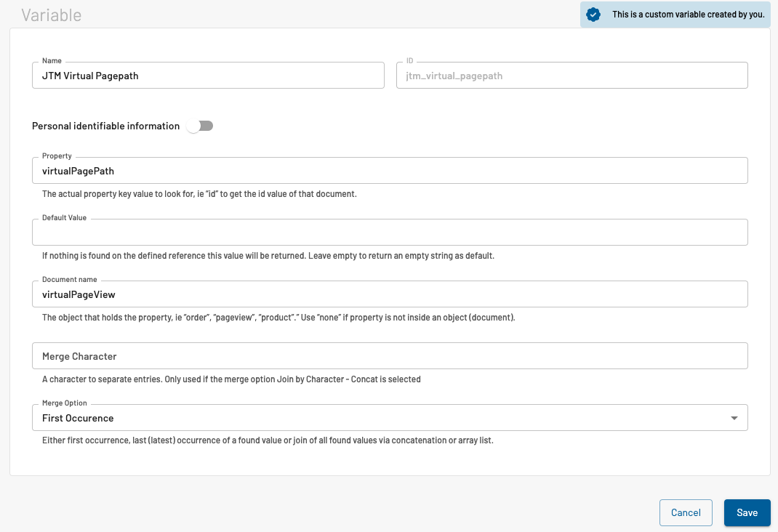Toggle Personal identifiable information switch
Image resolution: width=778 pixels, height=532 pixels.
pyautogui.click(x=200, y=126)
